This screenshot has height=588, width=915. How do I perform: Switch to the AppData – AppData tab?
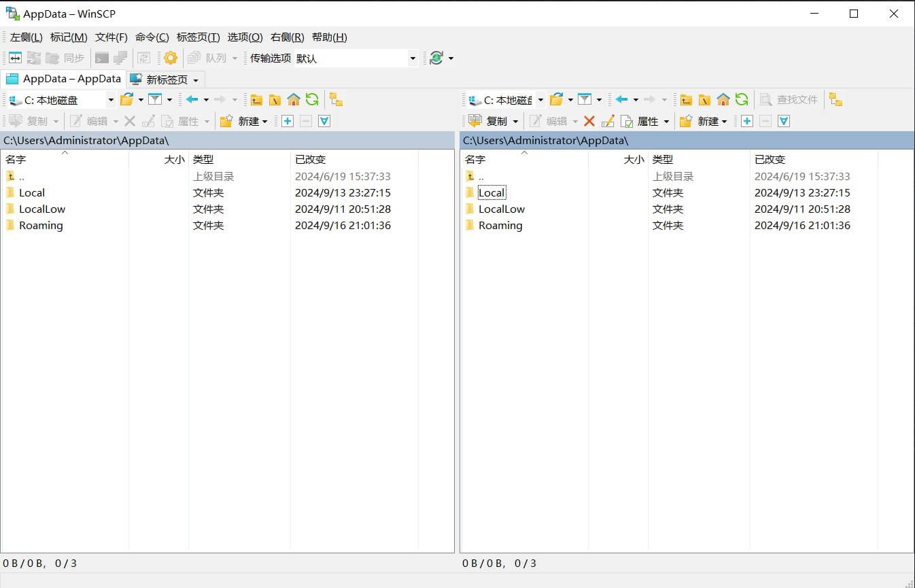pos(63,79)
